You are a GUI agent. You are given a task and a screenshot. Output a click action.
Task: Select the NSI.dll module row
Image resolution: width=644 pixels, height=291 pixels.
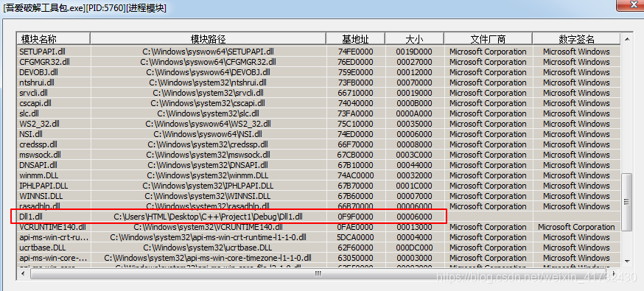(318, 134)
